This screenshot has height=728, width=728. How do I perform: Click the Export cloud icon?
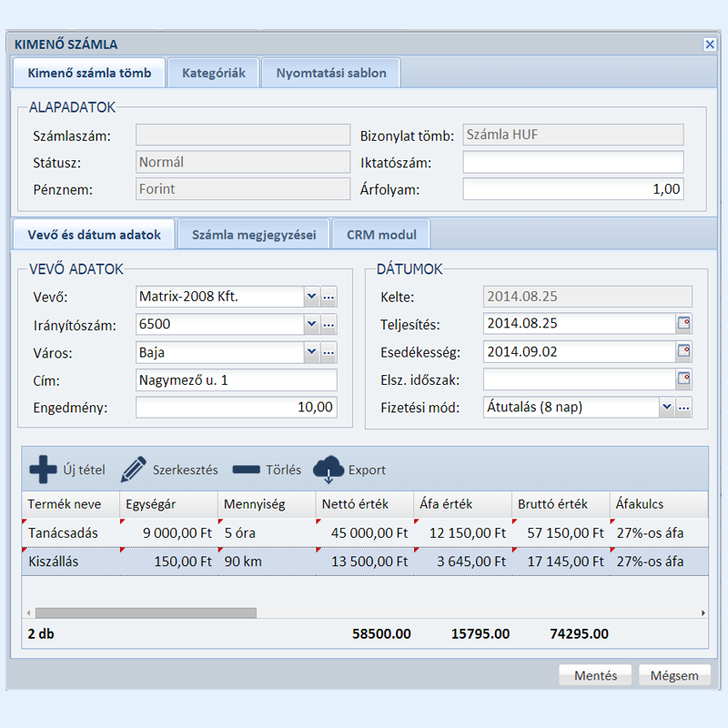pyautogui.click(x=329, y=470)
